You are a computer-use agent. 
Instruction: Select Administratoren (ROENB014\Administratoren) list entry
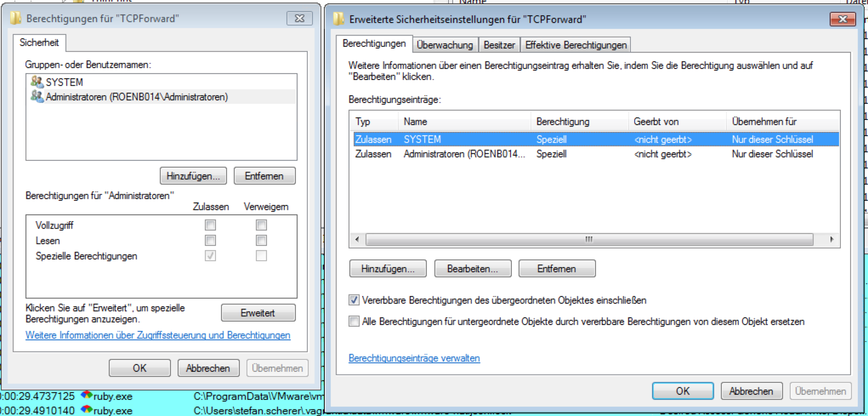162,97
